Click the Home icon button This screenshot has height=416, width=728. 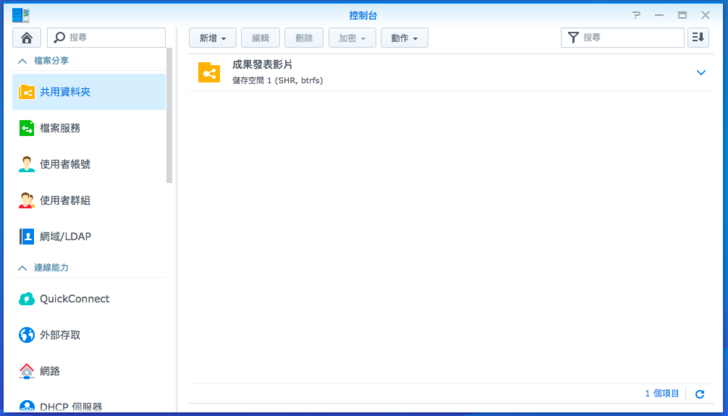pos(26,38)
